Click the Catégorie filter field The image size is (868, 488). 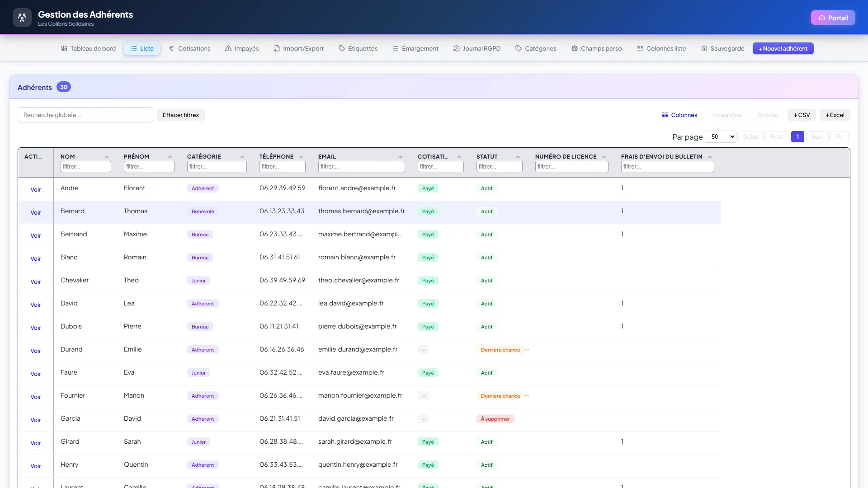click(x=217, y=167)
